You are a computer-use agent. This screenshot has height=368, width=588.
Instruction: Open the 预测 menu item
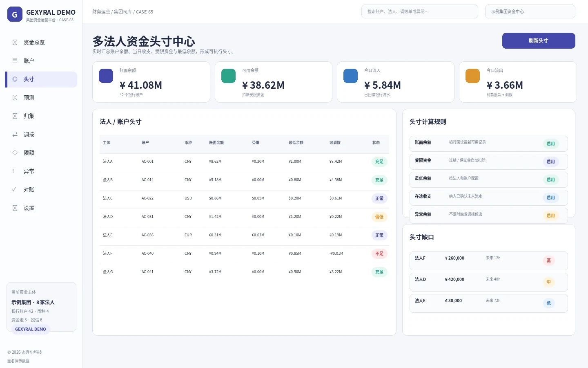pos(41,98)
